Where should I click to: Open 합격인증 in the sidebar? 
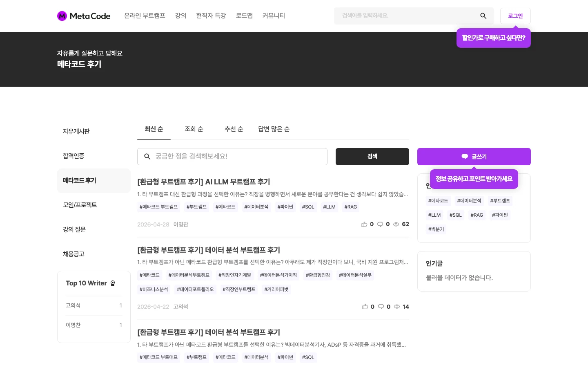click(x=94, y=156)
